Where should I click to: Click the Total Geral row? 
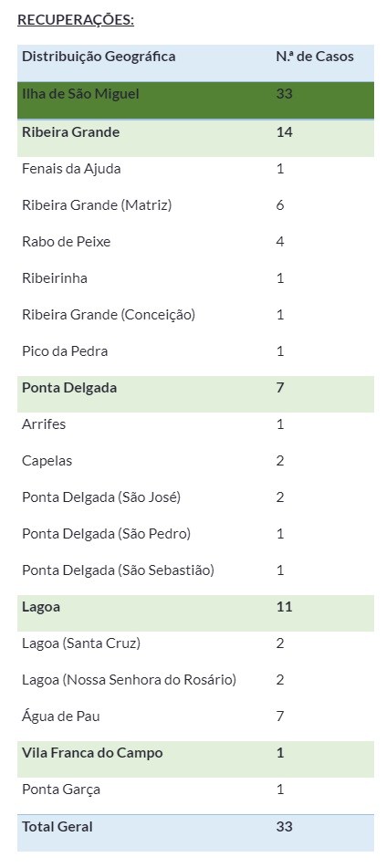[x=195, y=832]
